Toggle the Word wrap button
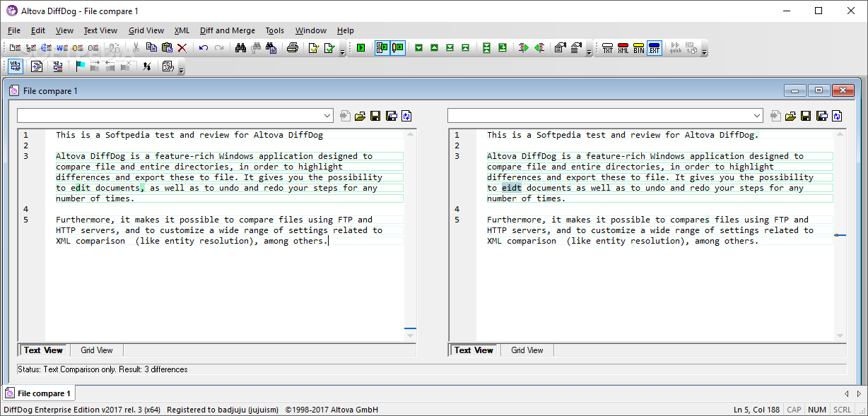Screen dimensions: 868x416 tap(16, 66)
